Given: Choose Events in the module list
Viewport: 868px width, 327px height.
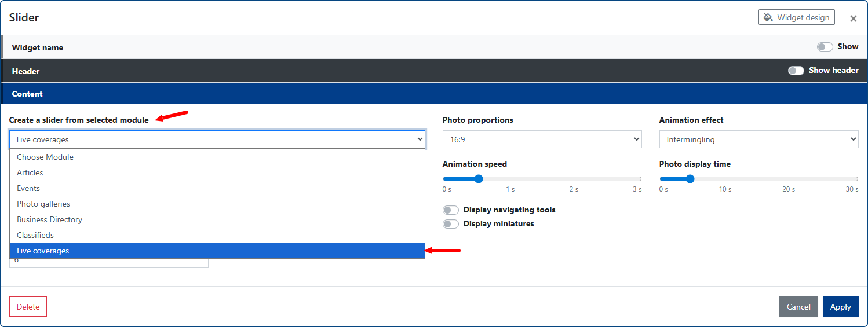Looking at the screenshot, I should pos(28,188).
